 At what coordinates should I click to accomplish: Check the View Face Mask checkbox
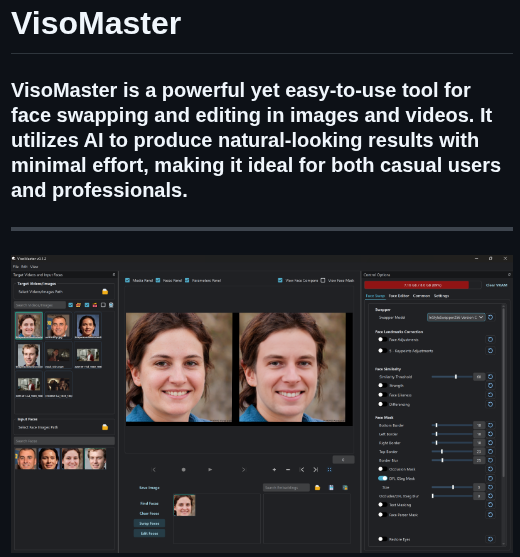(x=323, y=280)
